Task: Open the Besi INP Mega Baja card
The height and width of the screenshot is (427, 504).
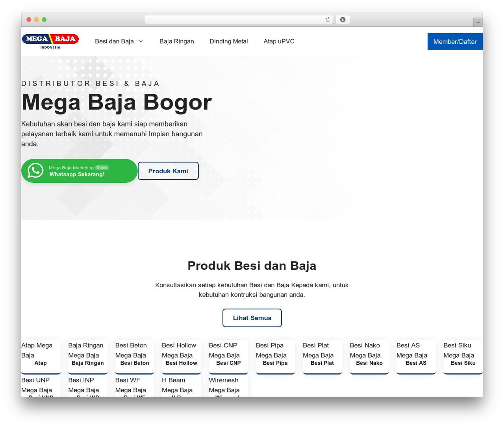Action: pos(88,386)
